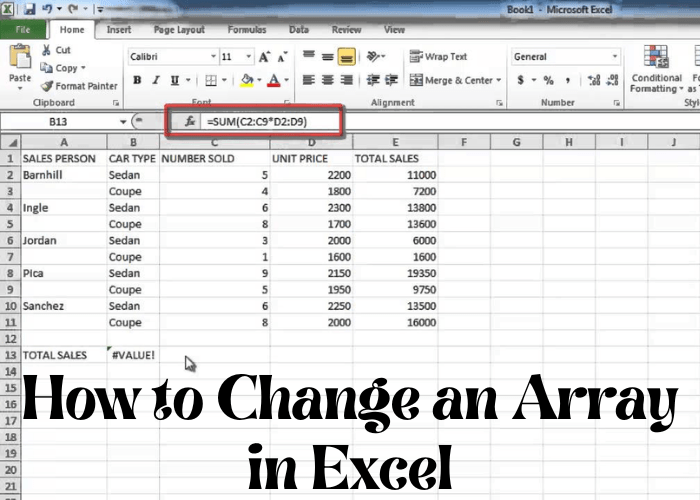
Task: Click Top Align icon
Action: point(308,56)
